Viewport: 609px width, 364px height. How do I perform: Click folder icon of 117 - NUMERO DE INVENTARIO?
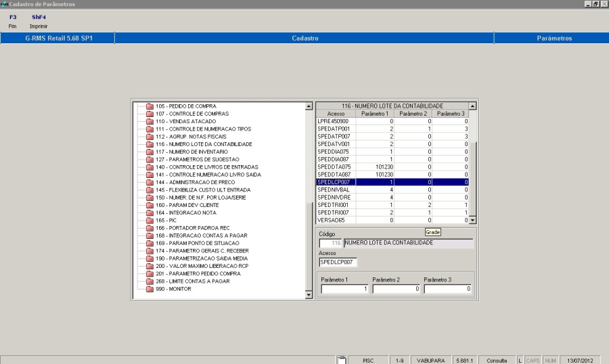[x=150, y=152]
